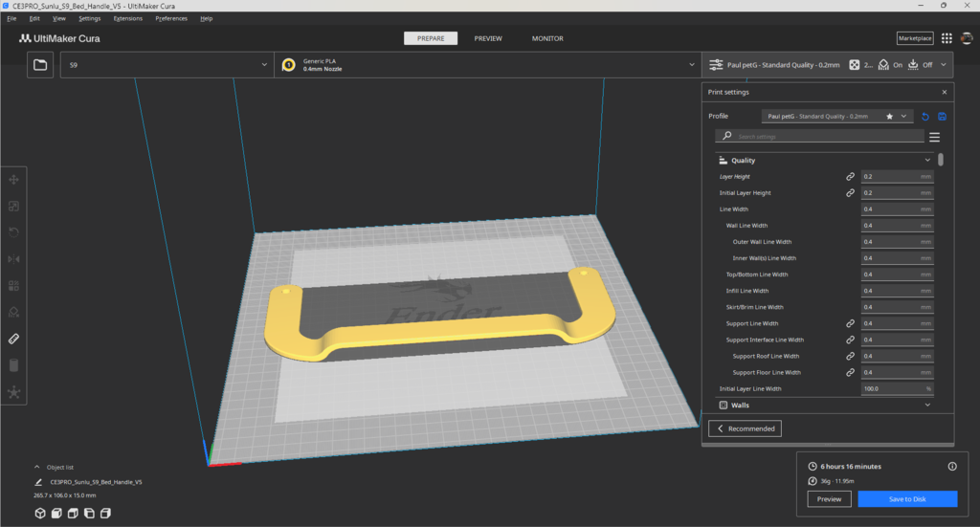Screen dimensions: 980x527
Task: Switch to 3D perspective view cube
Action: [40, 514]
